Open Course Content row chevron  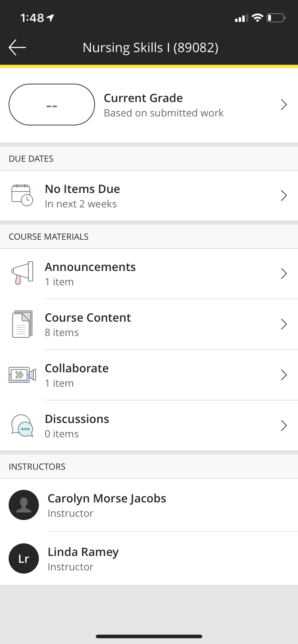click(284, 324)
